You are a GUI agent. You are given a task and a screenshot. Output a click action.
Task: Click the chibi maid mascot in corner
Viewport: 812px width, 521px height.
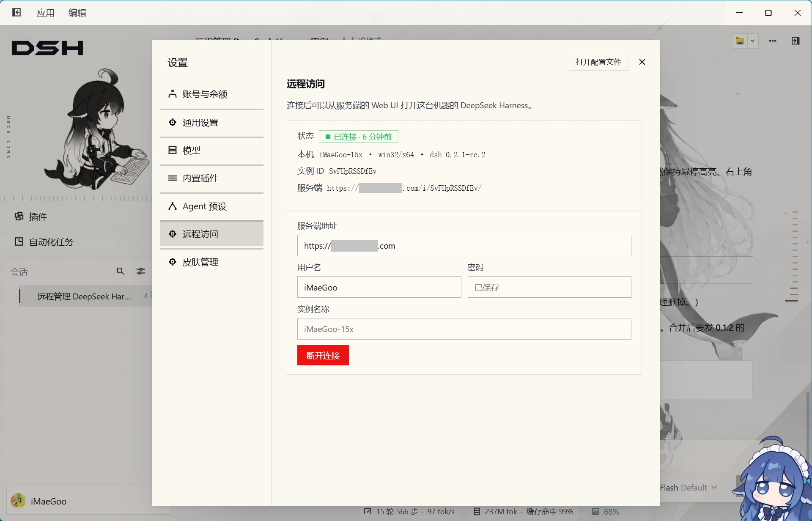tap(772, 480)
